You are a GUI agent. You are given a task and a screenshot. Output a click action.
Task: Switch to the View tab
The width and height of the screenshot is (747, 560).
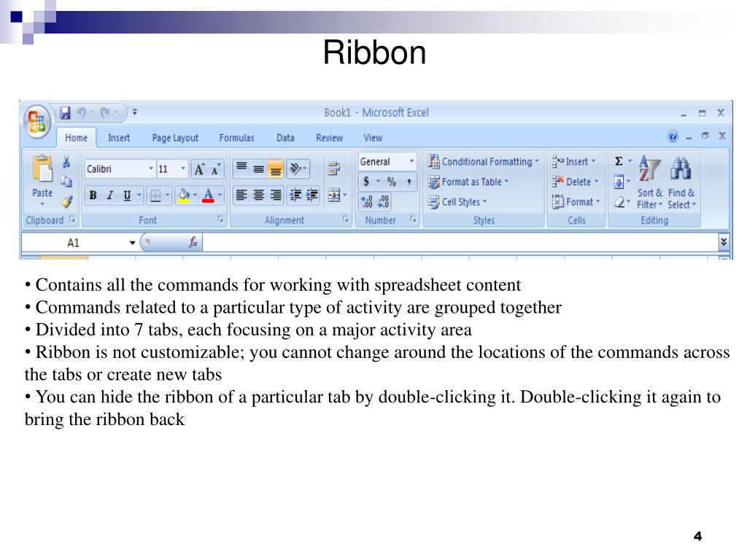click(x=373, y=138)
